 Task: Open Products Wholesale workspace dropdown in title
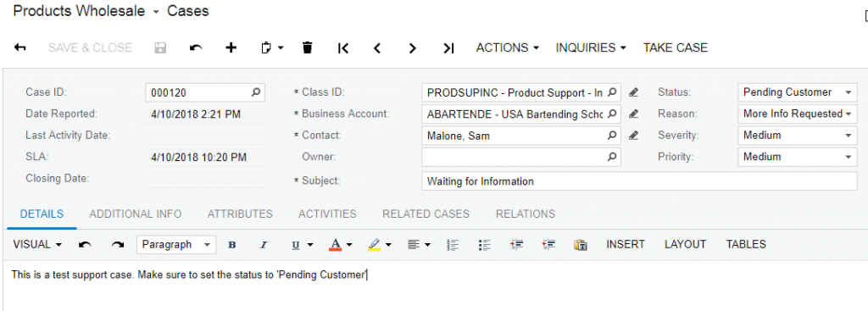point(156,12)
